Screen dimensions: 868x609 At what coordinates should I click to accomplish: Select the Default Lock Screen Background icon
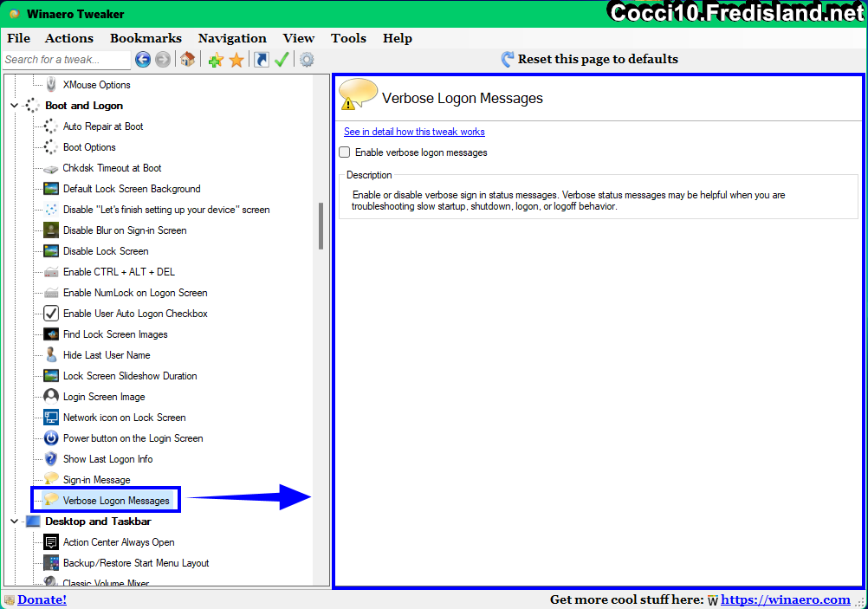click(51, 189)
